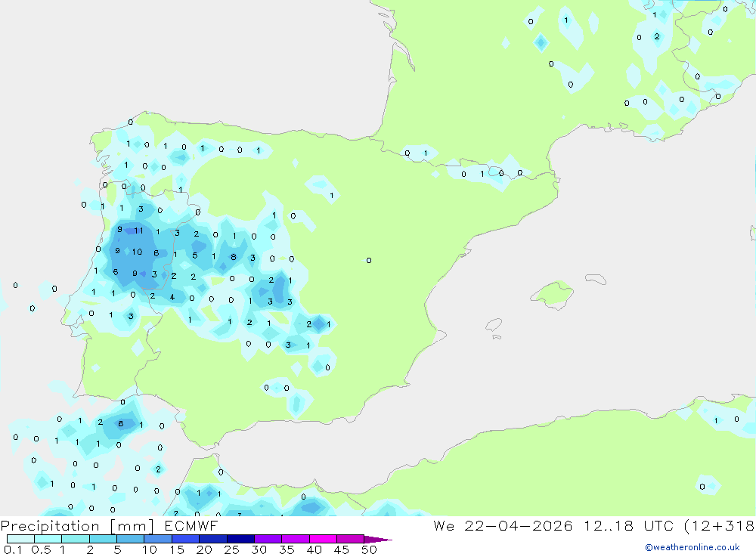
Task: Pick the 35–40 mm legend color swatch
Action: [295, 539]
